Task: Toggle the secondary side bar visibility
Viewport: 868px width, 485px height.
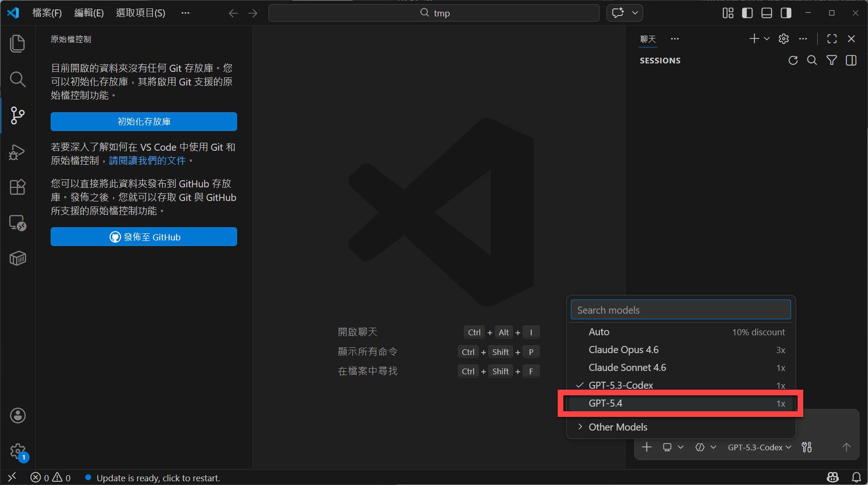Action: pos(786,13)
